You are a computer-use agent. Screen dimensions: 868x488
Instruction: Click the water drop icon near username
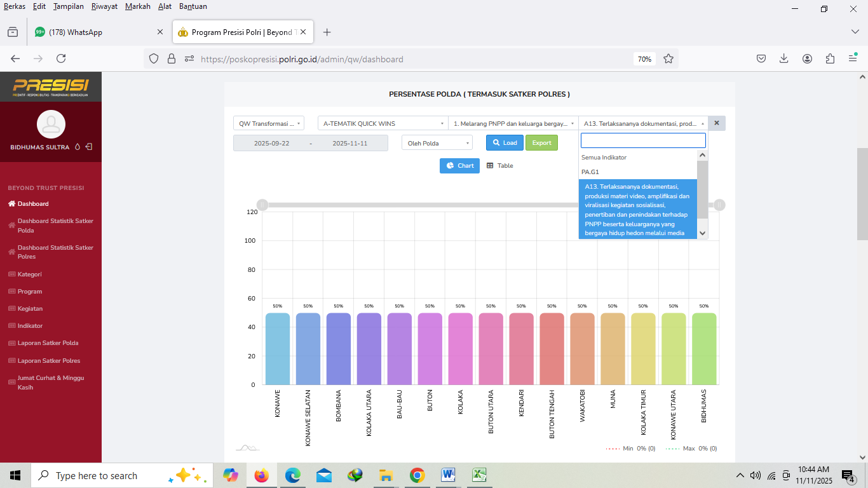78,147
